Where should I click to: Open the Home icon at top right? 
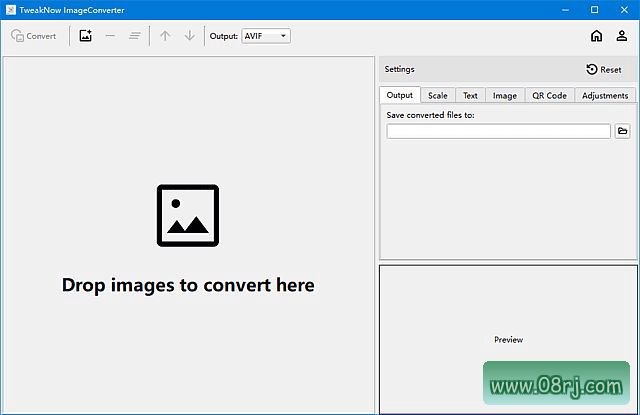pos(596,36)
